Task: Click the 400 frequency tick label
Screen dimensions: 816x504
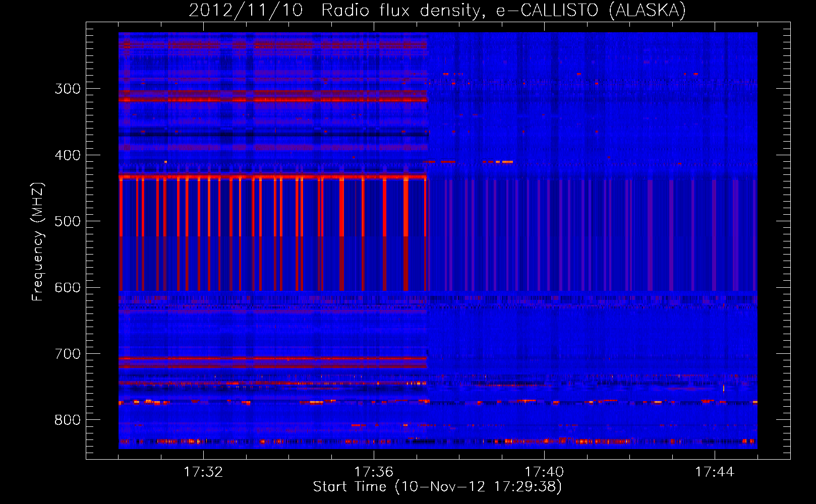Action: tap(68, 155)
